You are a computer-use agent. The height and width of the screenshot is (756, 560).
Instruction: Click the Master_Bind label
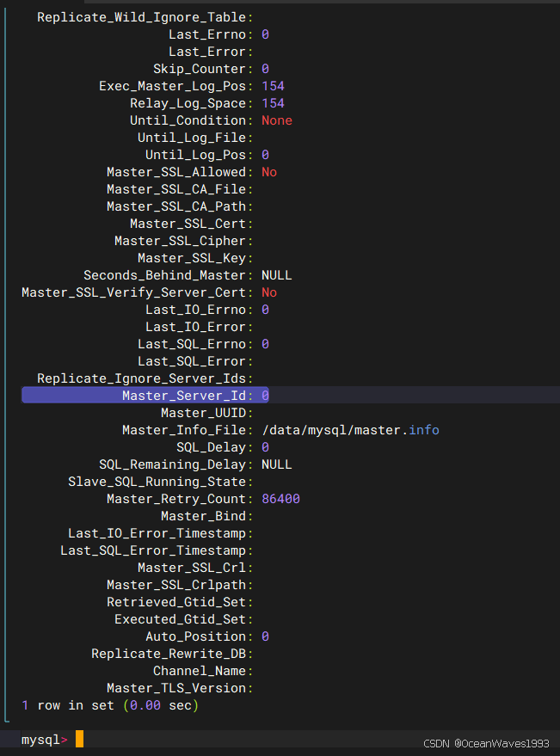204,516
